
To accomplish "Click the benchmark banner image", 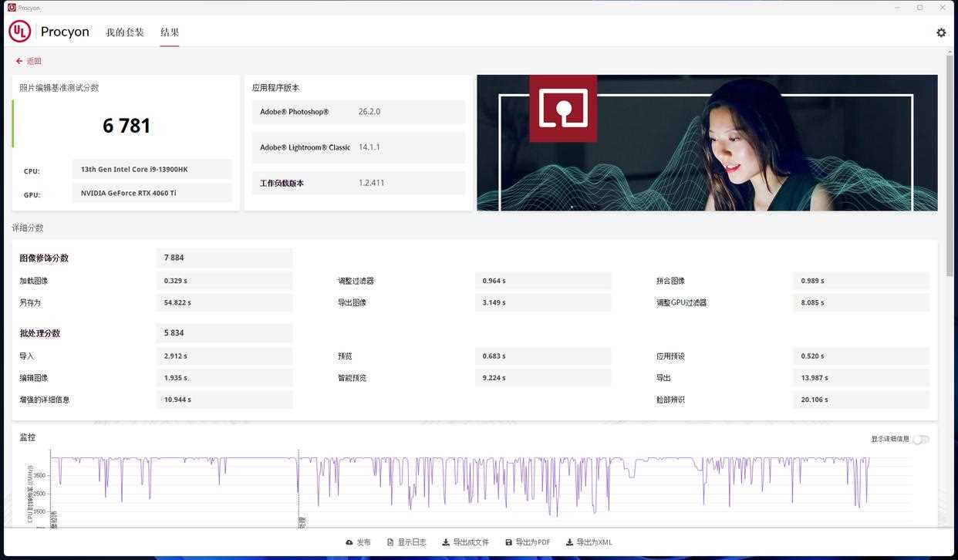I will click(x=707, y=143).
